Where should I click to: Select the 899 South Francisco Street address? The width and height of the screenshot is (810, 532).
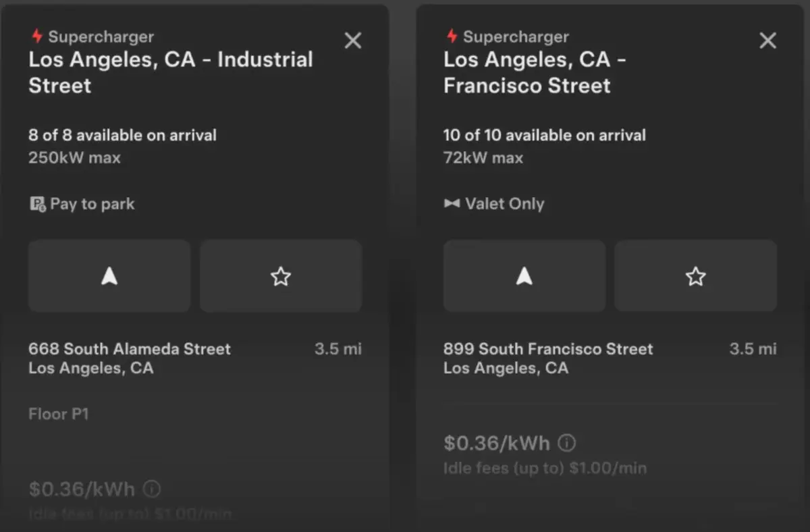pos(548,349)
